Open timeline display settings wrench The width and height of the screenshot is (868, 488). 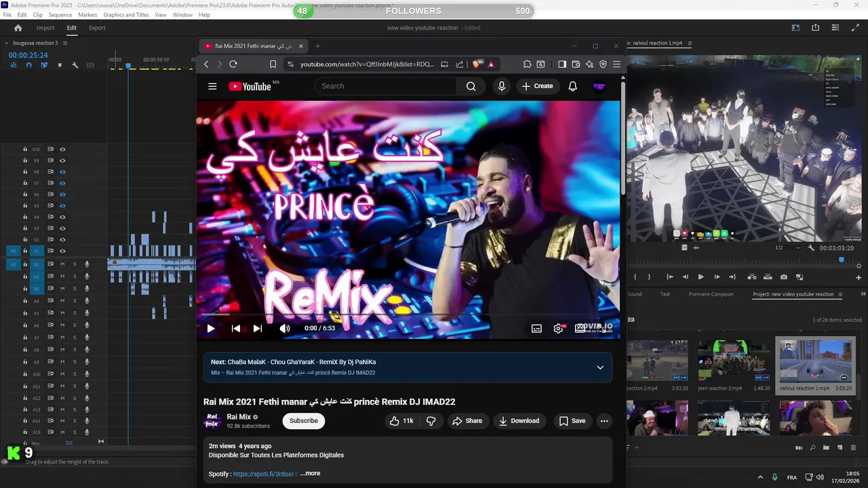click(75, 65)
